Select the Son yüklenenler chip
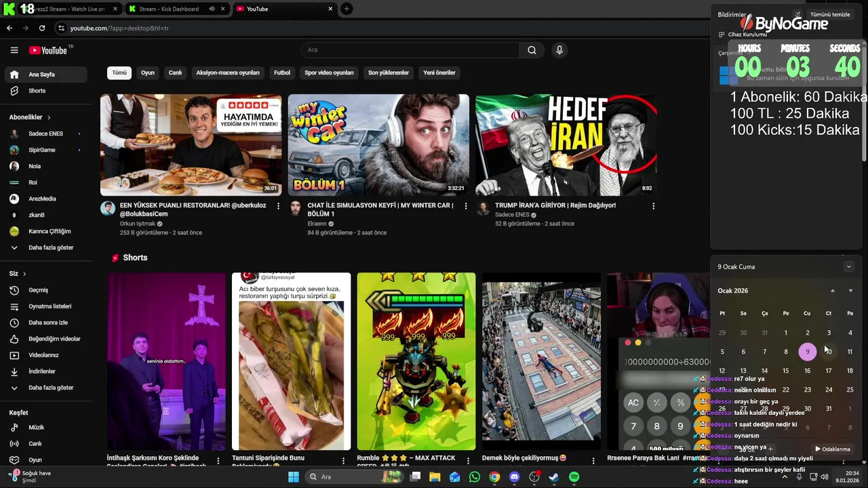The height and width of the screenshot is (488, 868). (389, 73)
